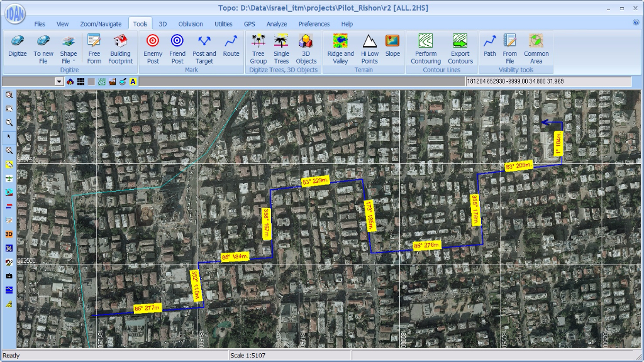This screenshot has height=362, width=644.
Task: Switch to the Analyze tab
Action: [x=277, y=24]
